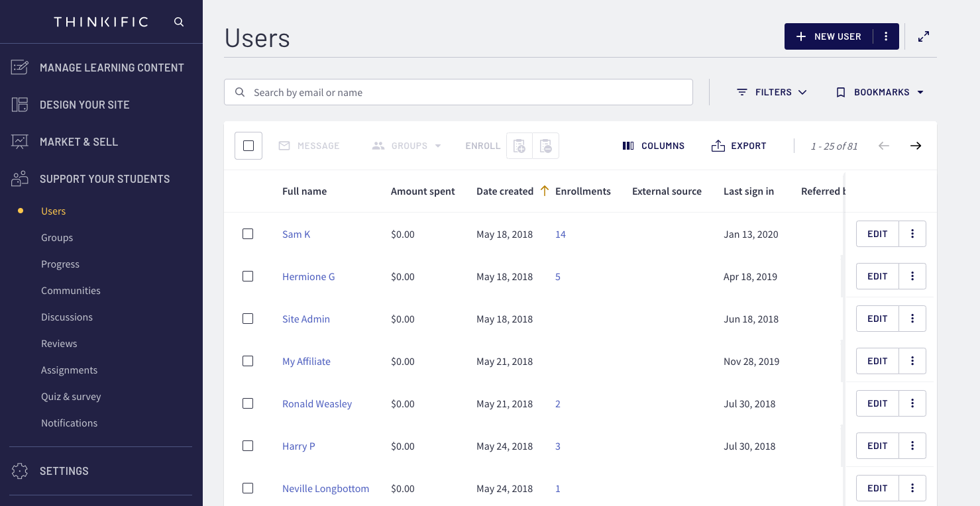Image resolution: width=980 pixels, height=506 pixels.
Task: Open Reviews in the sidebar
Action: point(59,344)
